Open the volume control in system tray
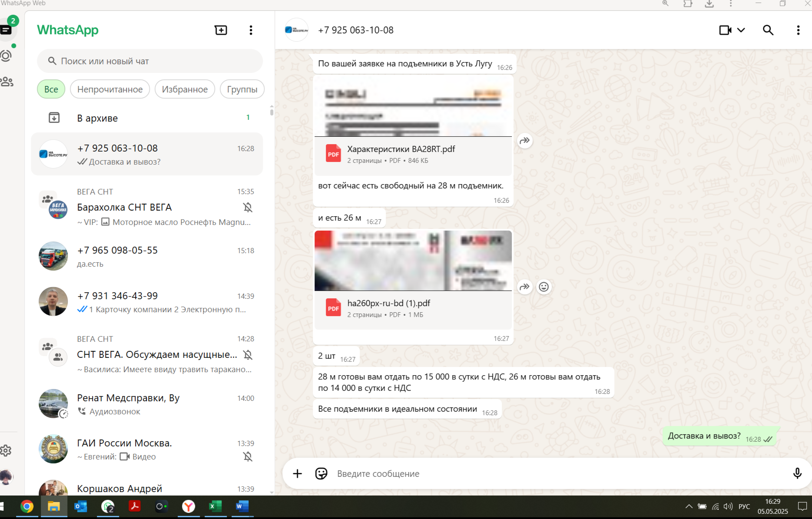The height and width of the screenshot is (519, 812). click(x=728, y=506)
